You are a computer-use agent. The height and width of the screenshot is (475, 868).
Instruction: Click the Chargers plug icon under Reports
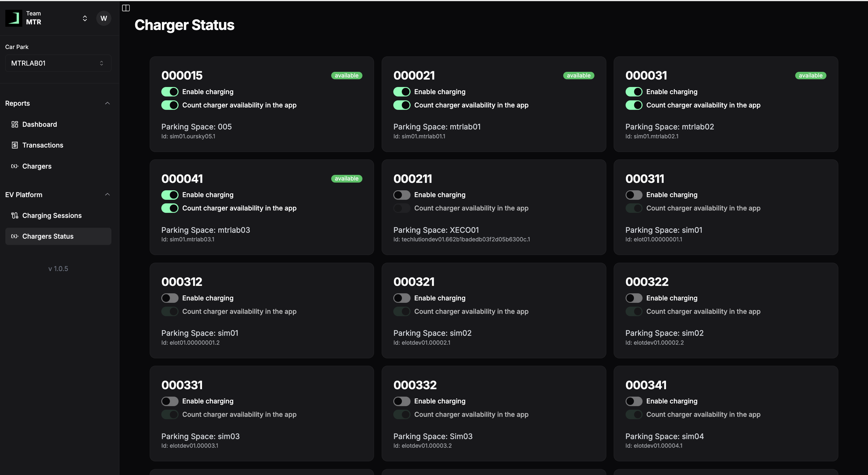[x=15, y=166]
